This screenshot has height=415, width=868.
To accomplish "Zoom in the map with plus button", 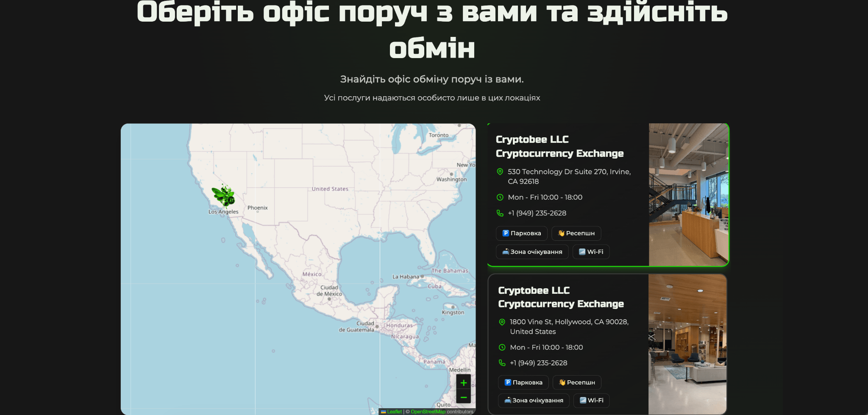I will click(463, 383).
